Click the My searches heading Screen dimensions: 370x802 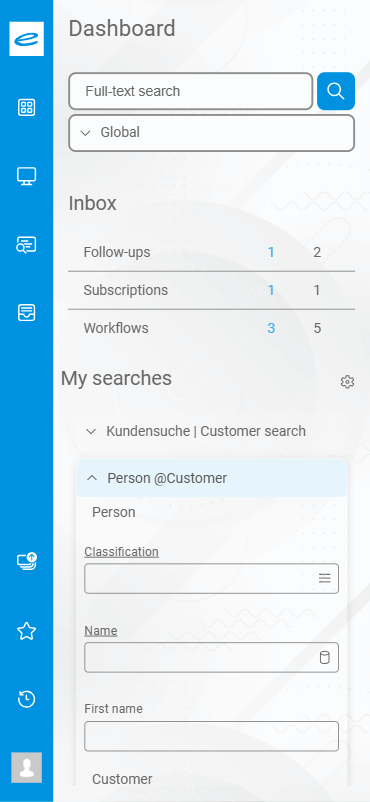[116, 378]
